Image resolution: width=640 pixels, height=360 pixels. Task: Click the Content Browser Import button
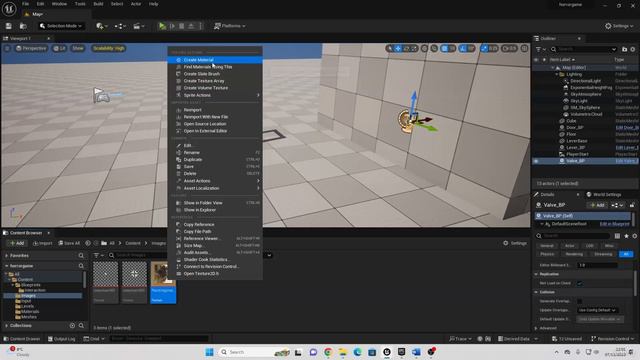coord(43,243)
